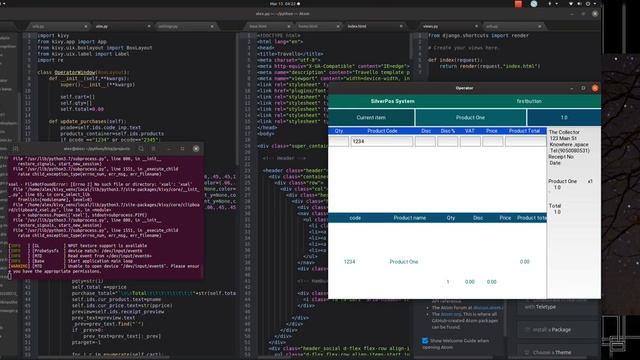Focus the Disc input field
Screen dimensions: 640x360
click(x=425, y=141)
